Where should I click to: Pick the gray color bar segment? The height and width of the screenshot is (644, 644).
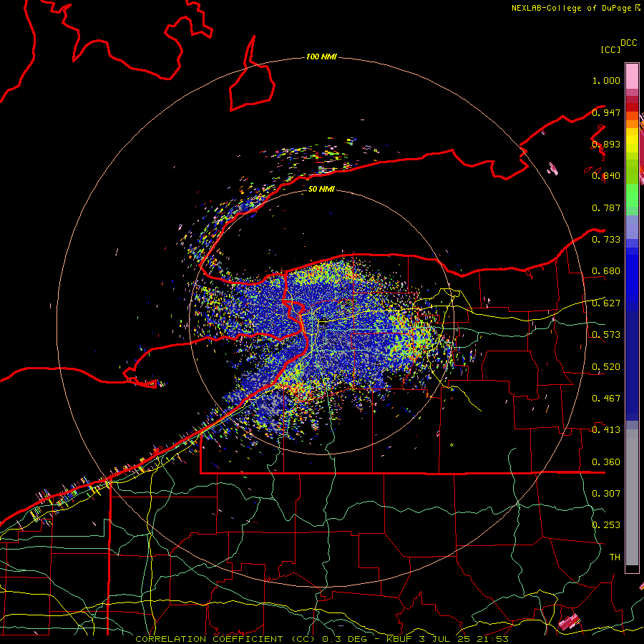pyautogui.click(x=632, y=497)
